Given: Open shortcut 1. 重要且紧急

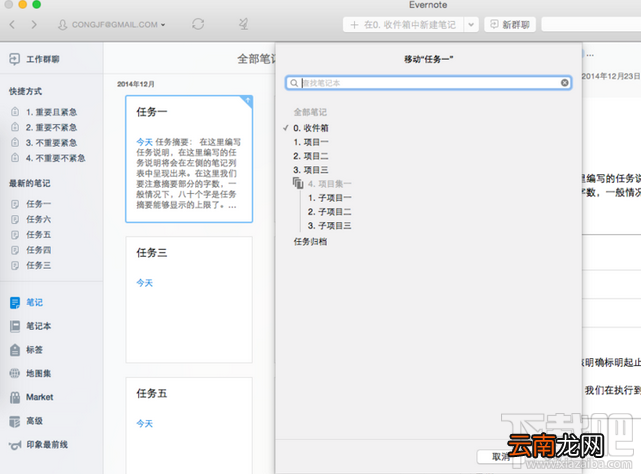Looking at the screenshot, I should 44,112.
